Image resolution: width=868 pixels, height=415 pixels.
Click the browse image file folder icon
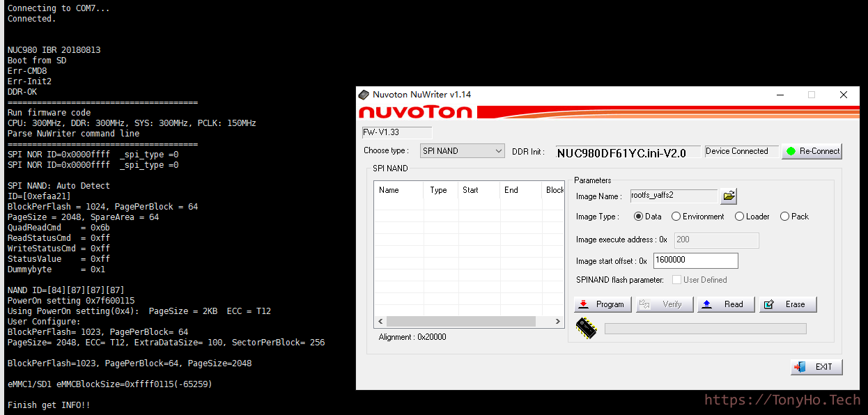point(729,196)
